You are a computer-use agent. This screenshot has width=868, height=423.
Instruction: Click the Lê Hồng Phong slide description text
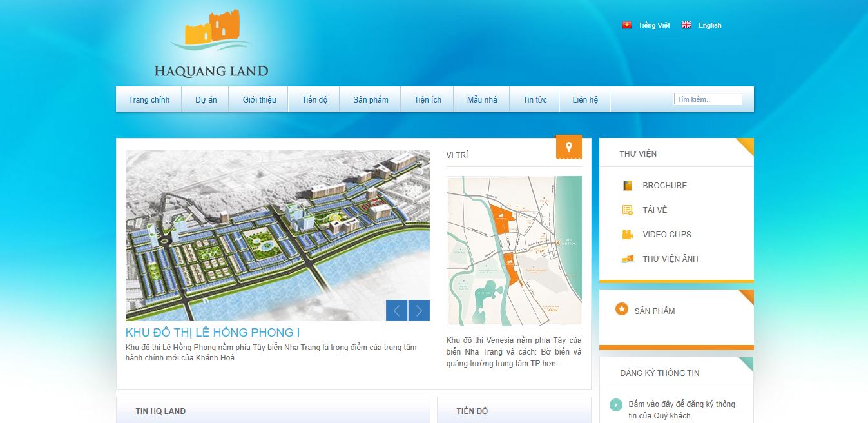(x=271, y=352)
